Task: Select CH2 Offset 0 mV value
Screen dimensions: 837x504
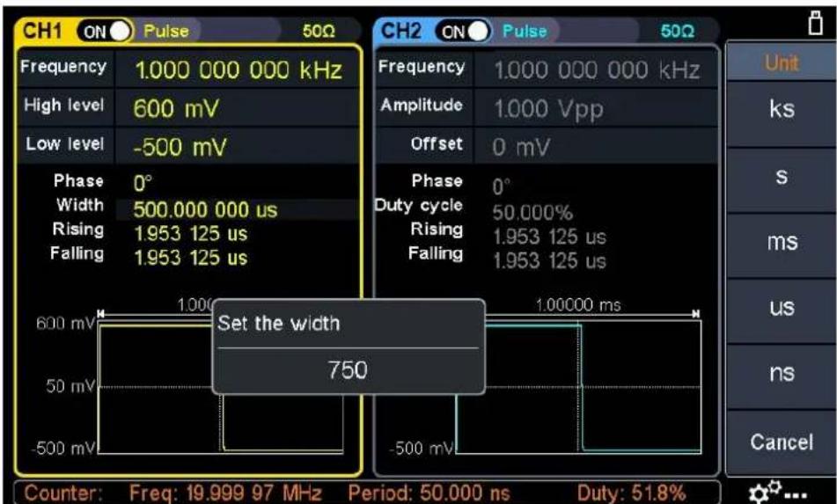Action: 520,147
